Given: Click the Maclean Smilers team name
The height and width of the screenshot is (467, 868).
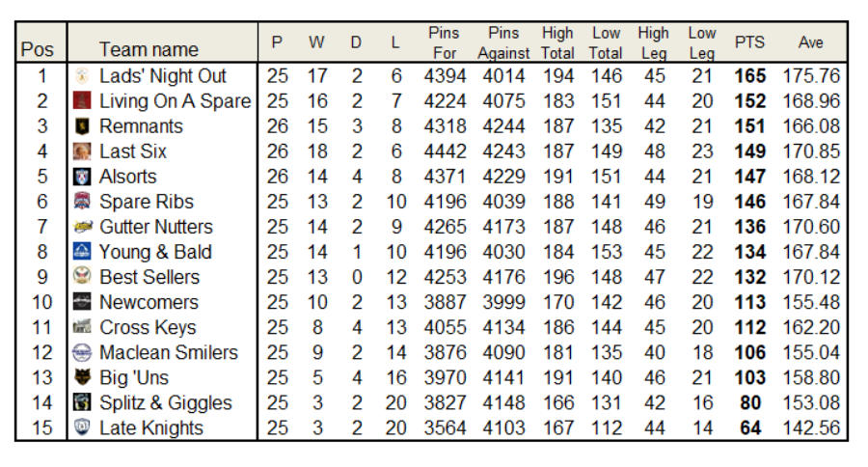Looking at the screenshot, I should (168, 352).
